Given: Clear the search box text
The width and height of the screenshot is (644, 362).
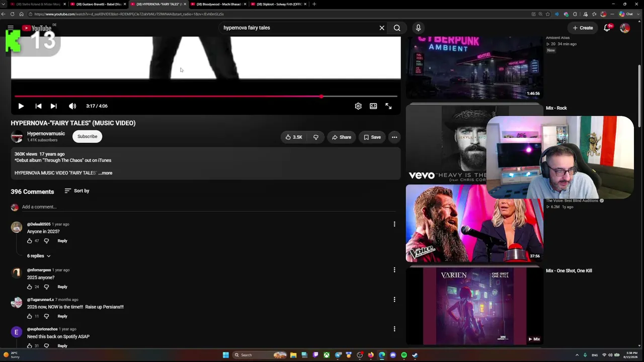Looking at the screenshot, I should pyautogui.click(x=382, y=28).
